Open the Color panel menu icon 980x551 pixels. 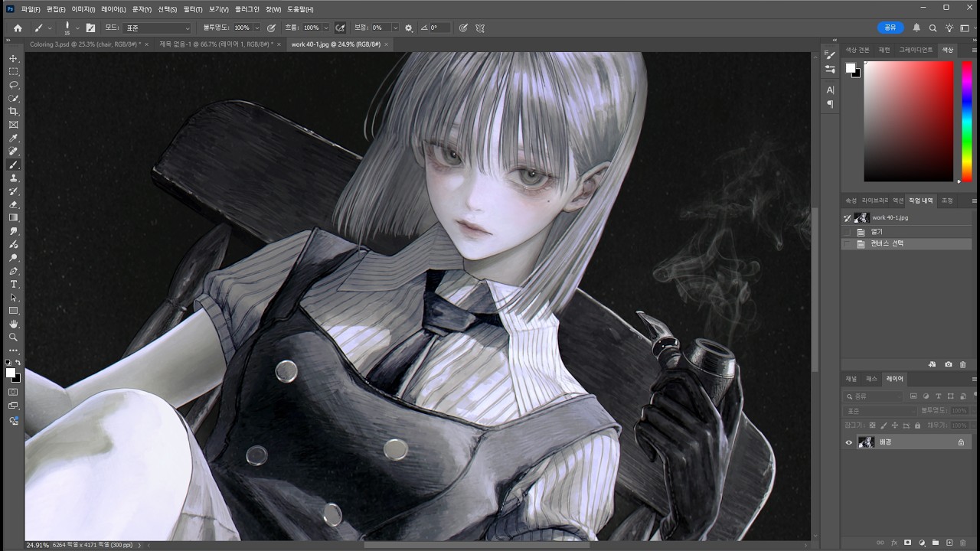click(974, 50)
